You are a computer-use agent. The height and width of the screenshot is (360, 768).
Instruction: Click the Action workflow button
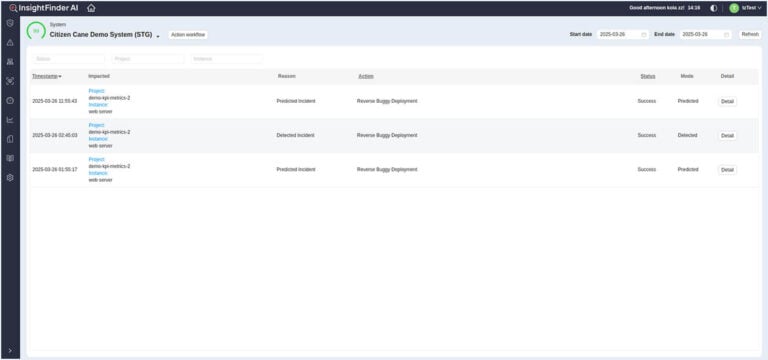tap(188, 35)
